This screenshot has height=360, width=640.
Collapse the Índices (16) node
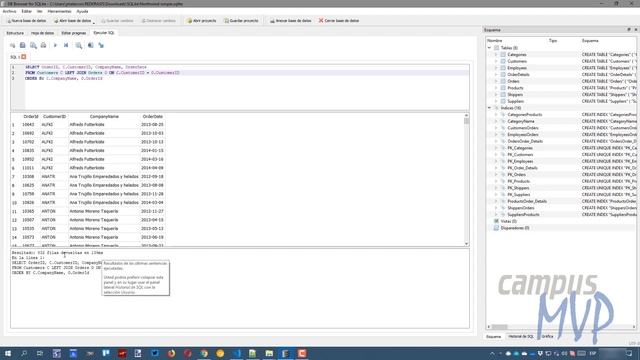[489, 108]
